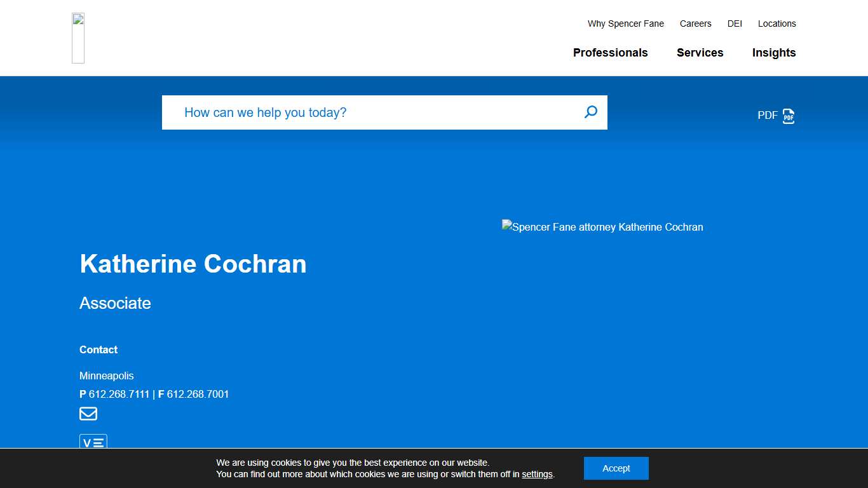868x488 pixels.
Task: Focus the 'How can we help you today?' field
Action: point(375,112)
